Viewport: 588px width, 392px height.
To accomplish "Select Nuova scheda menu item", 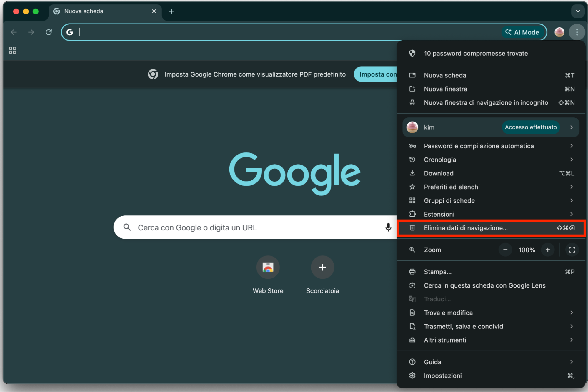I will pyautogui.click(x=491, y=75).
